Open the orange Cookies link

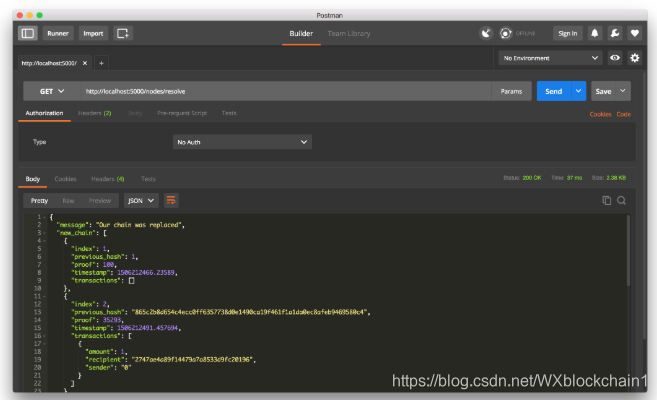pos(600,114)
